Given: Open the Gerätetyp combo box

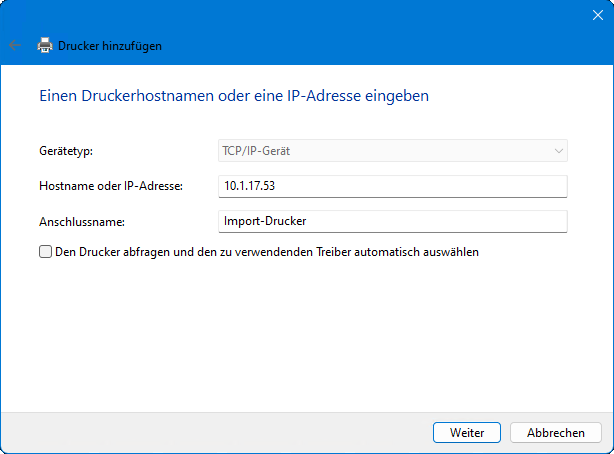Looking at the screenshot, I should tap(392, 151).
